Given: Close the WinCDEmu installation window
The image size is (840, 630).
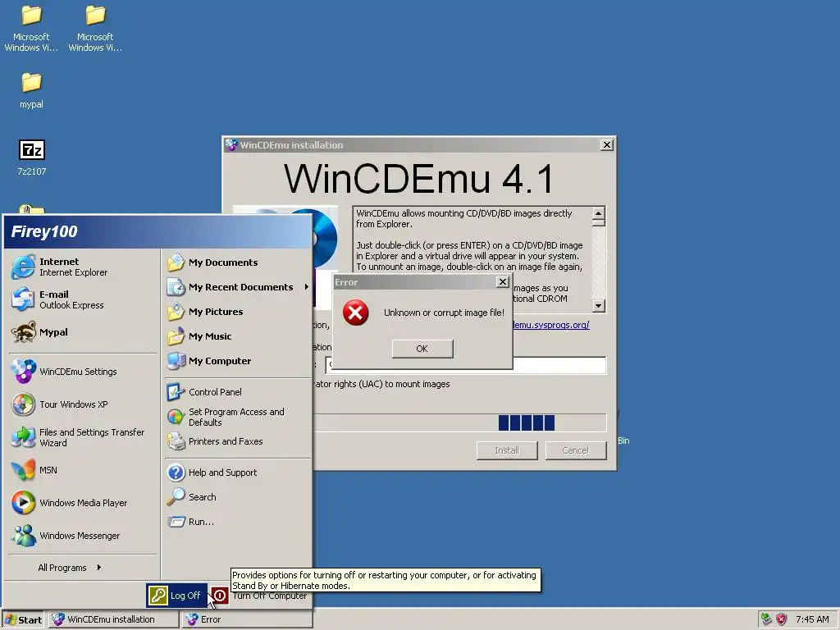Looking at the screenshot, I should click(606, 144).
